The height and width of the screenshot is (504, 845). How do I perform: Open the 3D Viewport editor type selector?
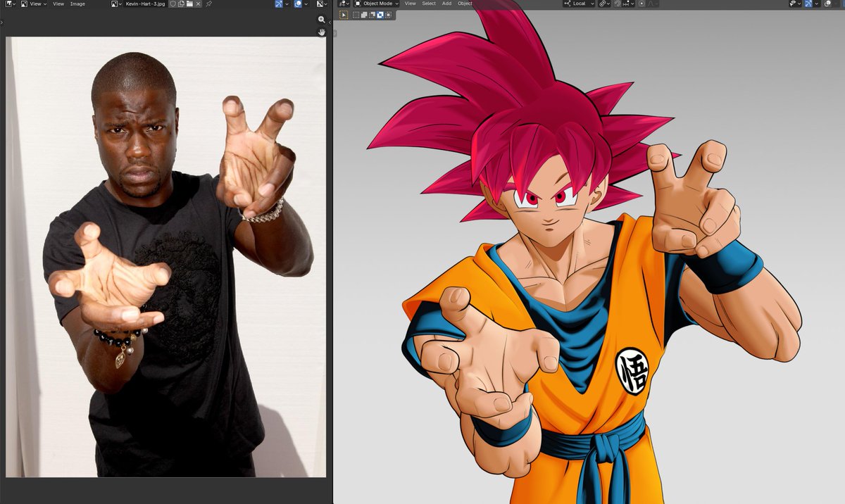coord(344,4)
